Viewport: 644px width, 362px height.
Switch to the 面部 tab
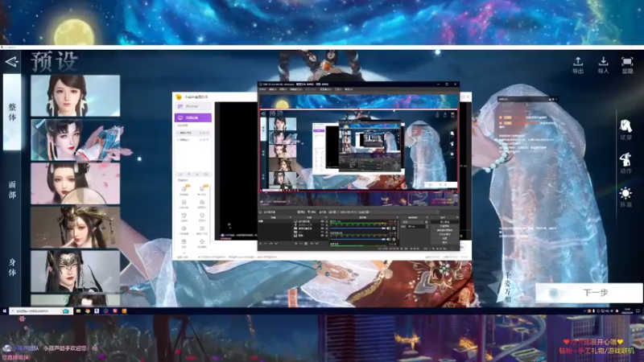tap(12, 190)
